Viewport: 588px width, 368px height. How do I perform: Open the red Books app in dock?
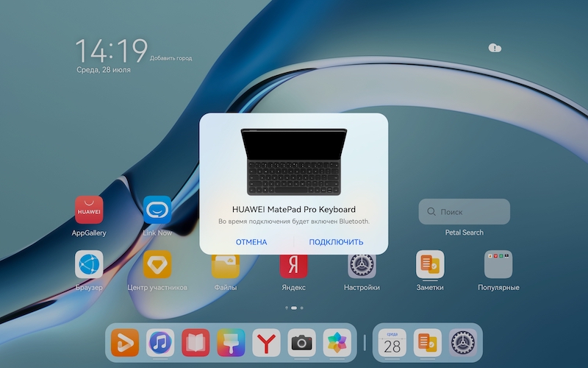pyautogui.click(x=196, y=342)
